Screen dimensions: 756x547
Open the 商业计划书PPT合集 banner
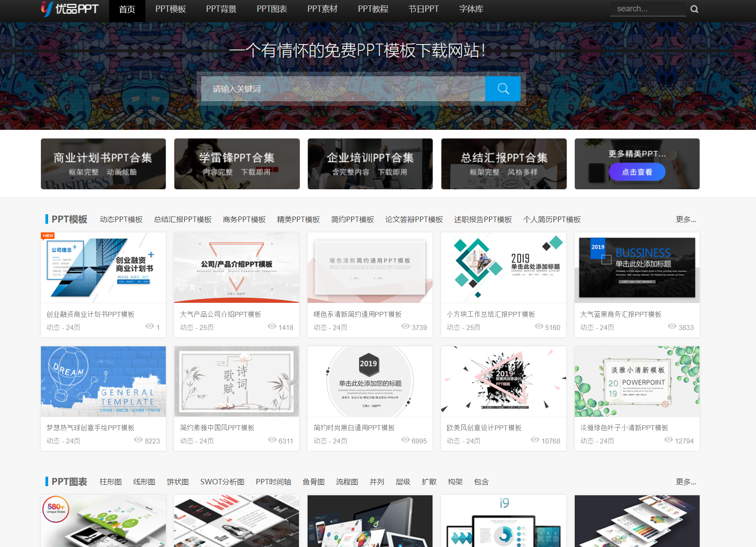103,164
